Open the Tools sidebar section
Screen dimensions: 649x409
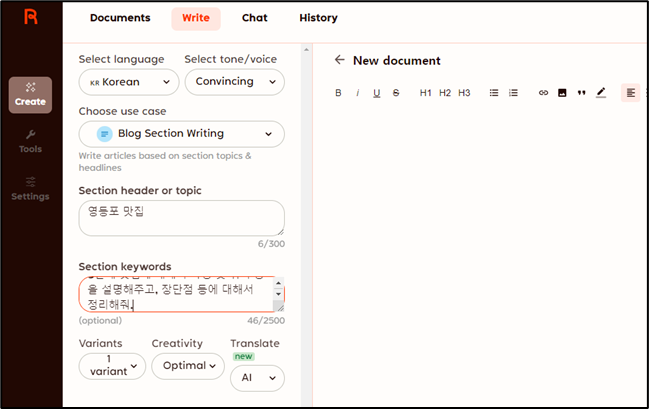tap(30, 142)
